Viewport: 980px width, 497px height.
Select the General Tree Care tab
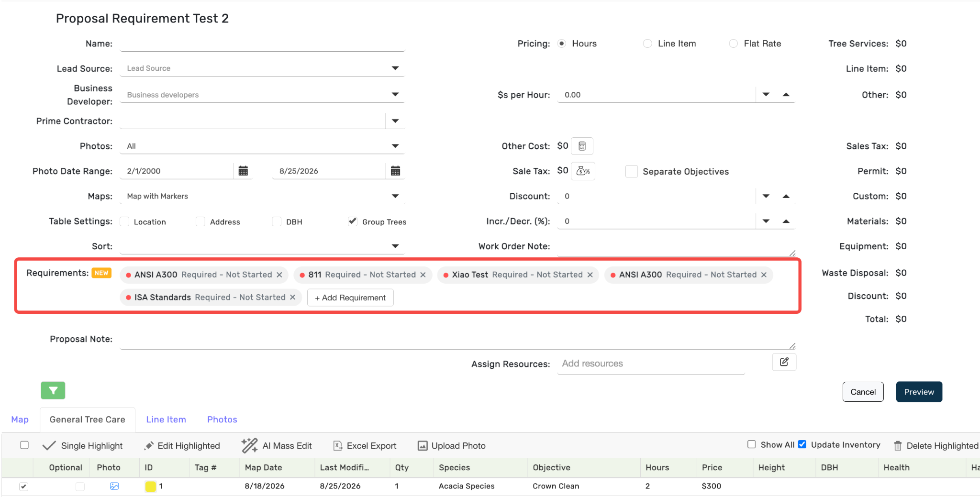(x=88, y=420)
